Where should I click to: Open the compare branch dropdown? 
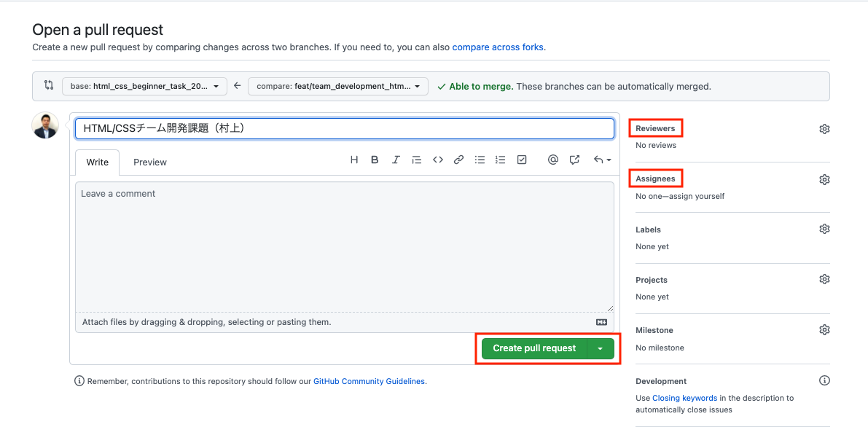[x=338, y=87]
